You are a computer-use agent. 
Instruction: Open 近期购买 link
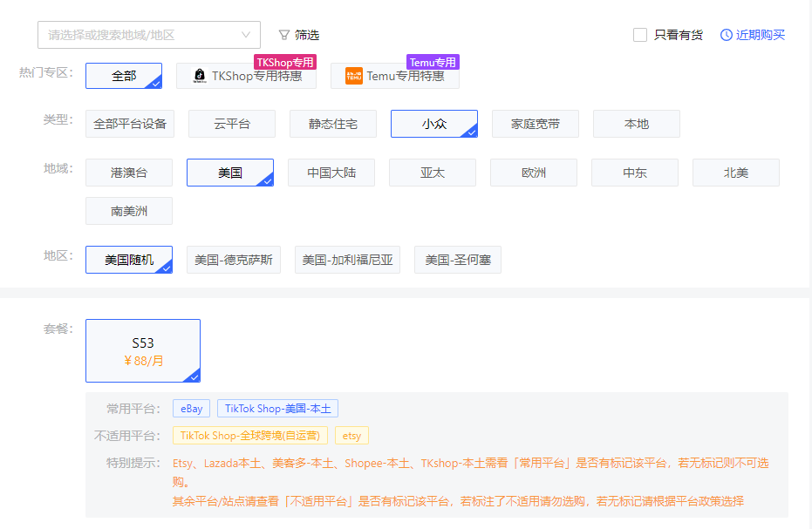[761, 35]
